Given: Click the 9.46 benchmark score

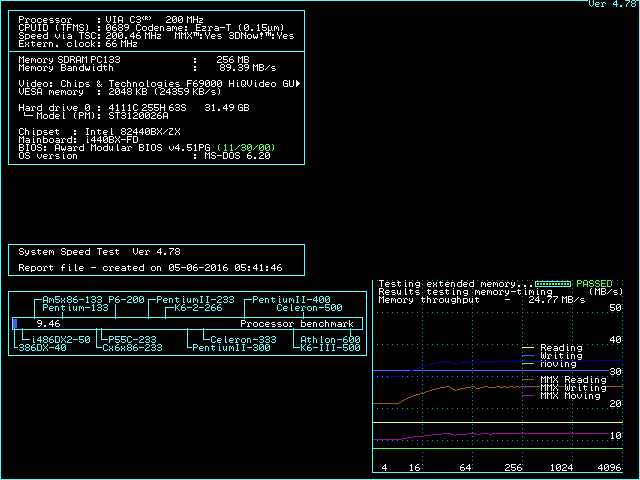Looking at the screenshot, I should point(48,324).
